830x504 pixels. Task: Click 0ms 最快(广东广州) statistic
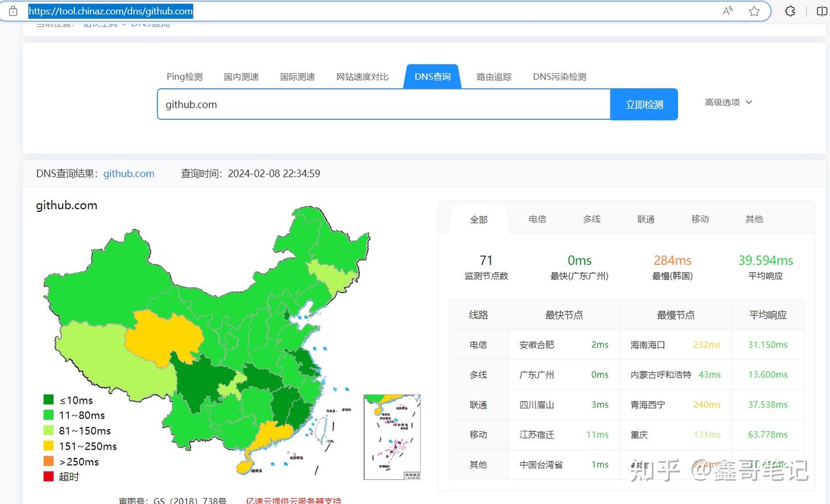579,267
